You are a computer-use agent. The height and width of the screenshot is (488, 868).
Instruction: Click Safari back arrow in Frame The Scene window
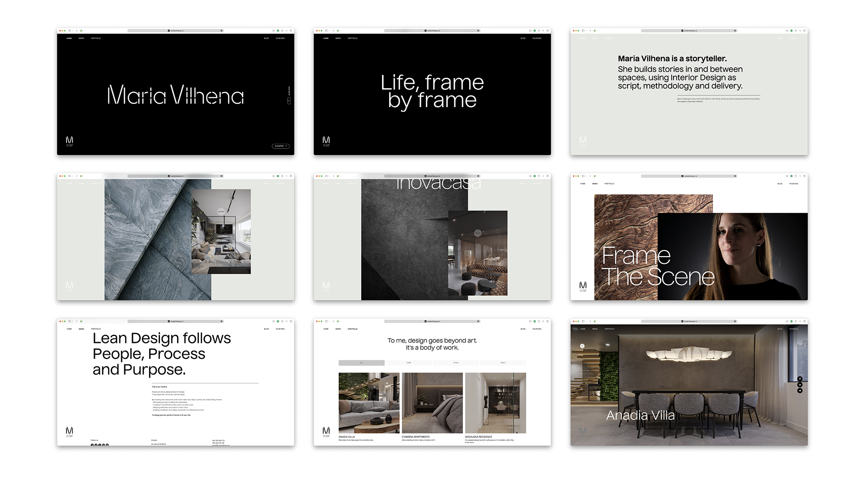pos(590,176)
